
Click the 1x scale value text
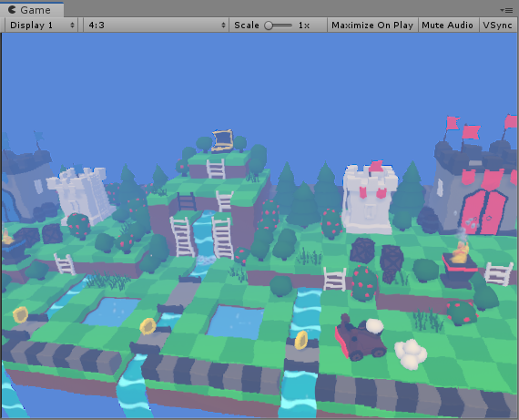[303, 26]
